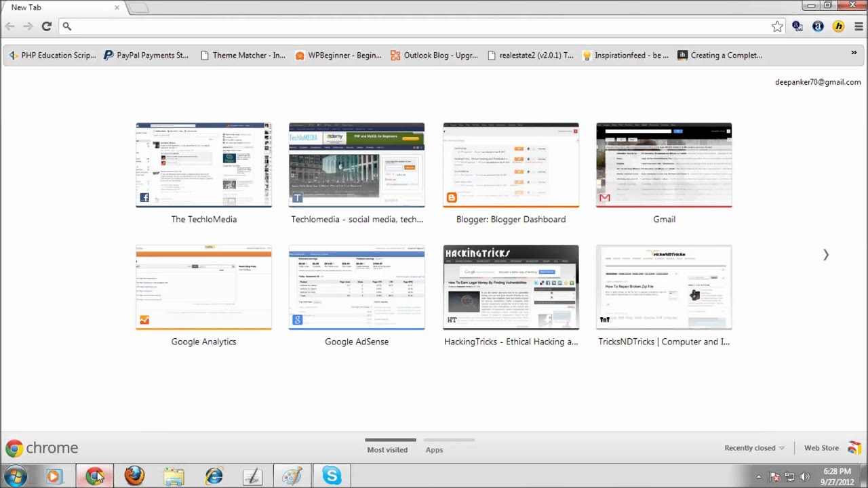The height and width of the screenshot is (488, 868).
Task: Open the yellow 'h' extension icon
Action: coord(839,26)
